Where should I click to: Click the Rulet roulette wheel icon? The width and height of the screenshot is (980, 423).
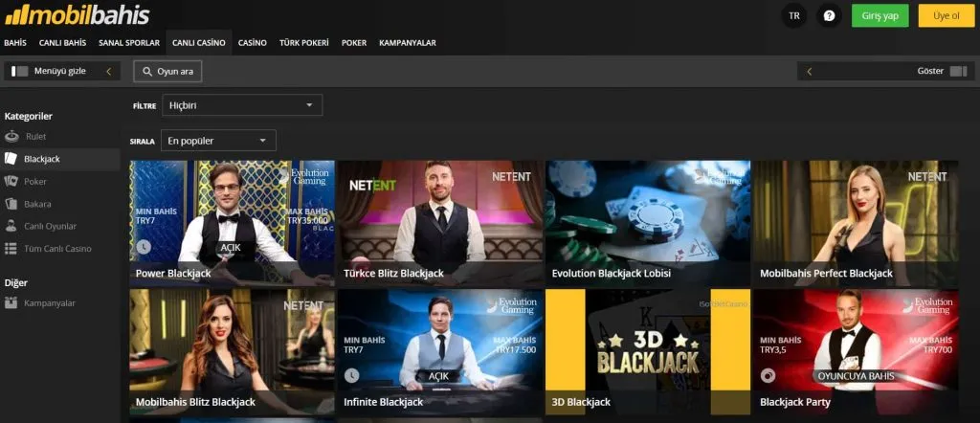[11, 137]
